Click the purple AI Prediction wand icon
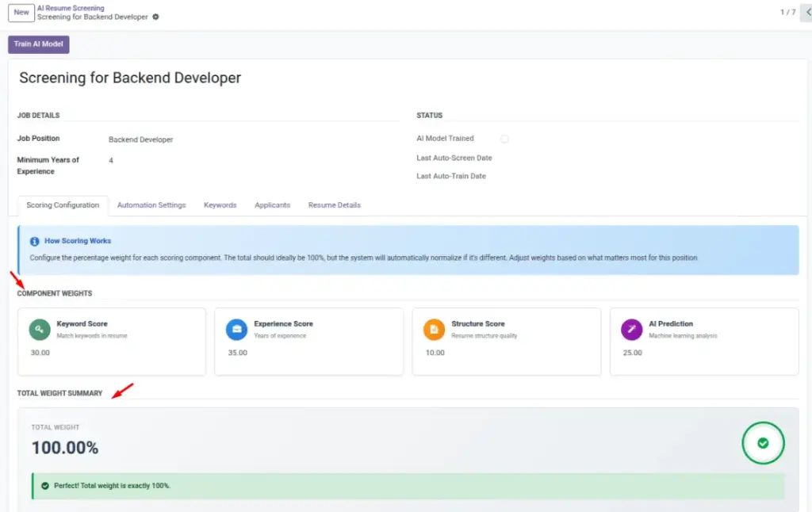The image size is (812, 512). coord(631,330)
